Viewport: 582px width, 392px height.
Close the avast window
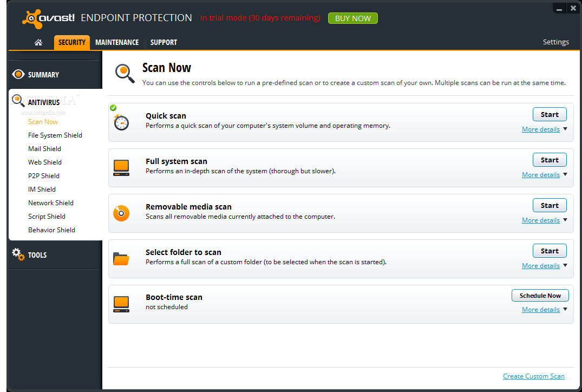pyautogui.click(x=573, y=8)
